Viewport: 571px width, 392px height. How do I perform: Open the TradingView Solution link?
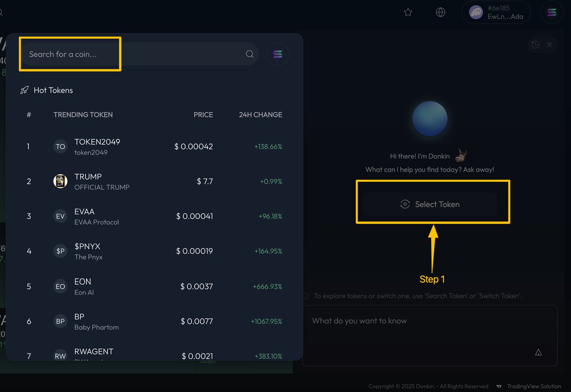pos(534,386)
